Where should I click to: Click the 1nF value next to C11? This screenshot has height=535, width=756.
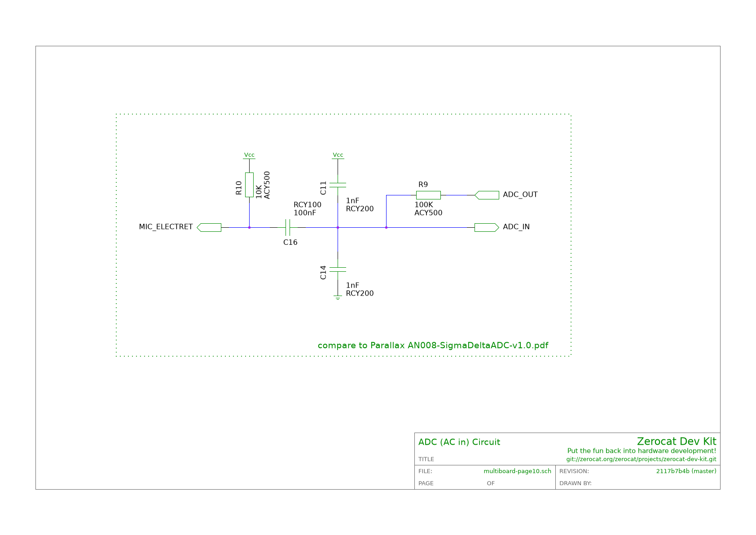click(352, 201)
